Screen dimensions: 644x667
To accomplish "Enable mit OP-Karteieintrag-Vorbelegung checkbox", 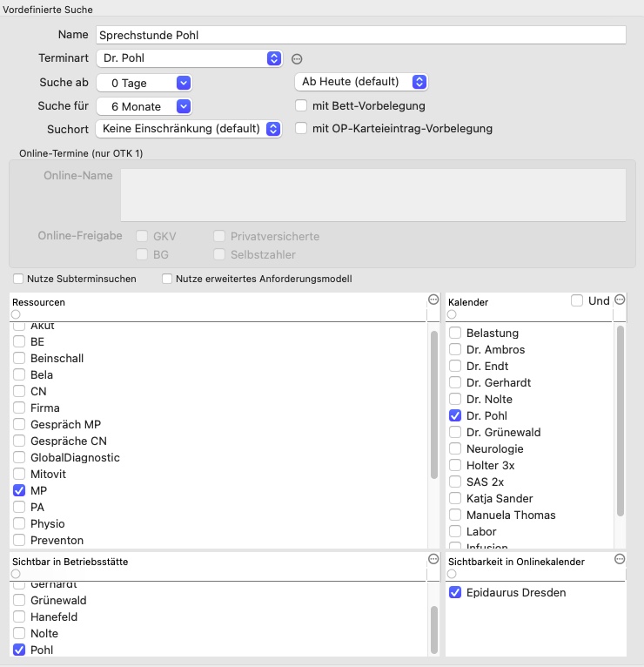I will pos(301,128).
